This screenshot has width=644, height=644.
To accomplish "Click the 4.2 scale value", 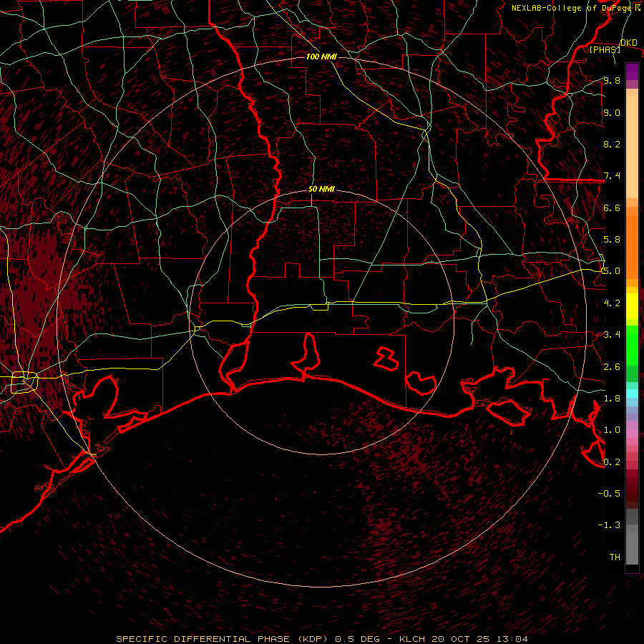I will click(612, 303).
